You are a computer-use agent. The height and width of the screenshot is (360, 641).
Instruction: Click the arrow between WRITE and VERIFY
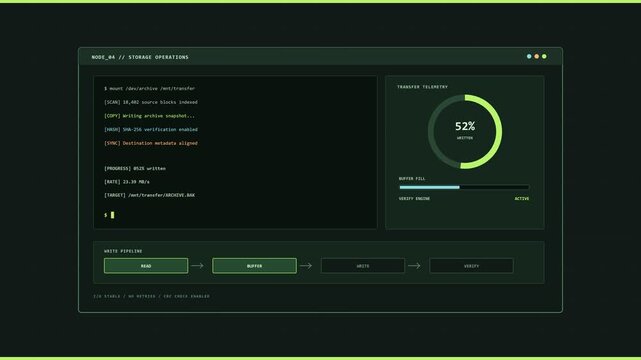[414, 266]
